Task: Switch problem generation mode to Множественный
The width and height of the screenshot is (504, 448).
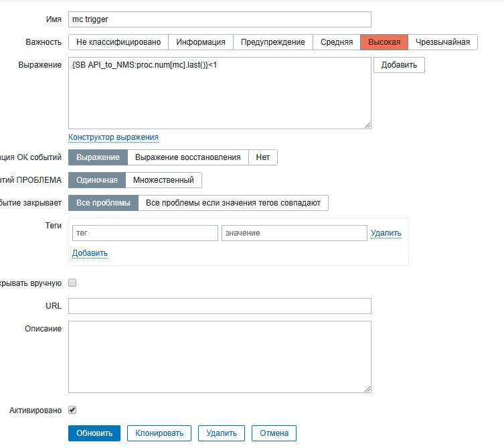Action: 163,180
